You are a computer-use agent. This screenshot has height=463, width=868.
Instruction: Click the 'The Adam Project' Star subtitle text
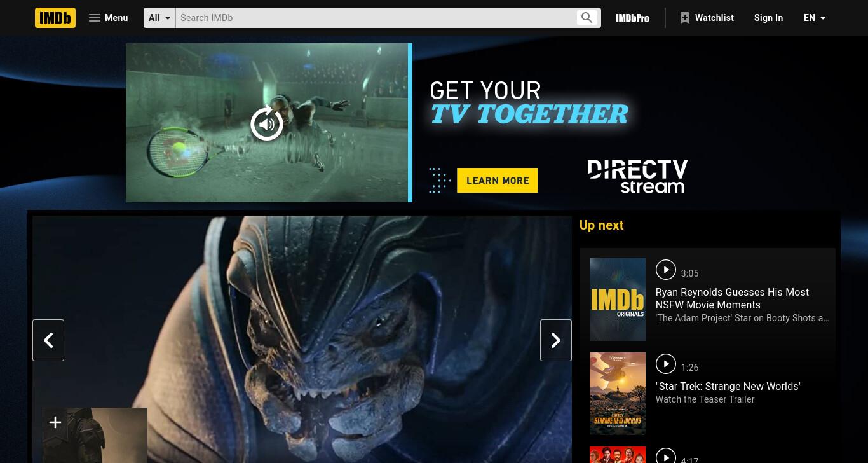[x=742, y=318]
